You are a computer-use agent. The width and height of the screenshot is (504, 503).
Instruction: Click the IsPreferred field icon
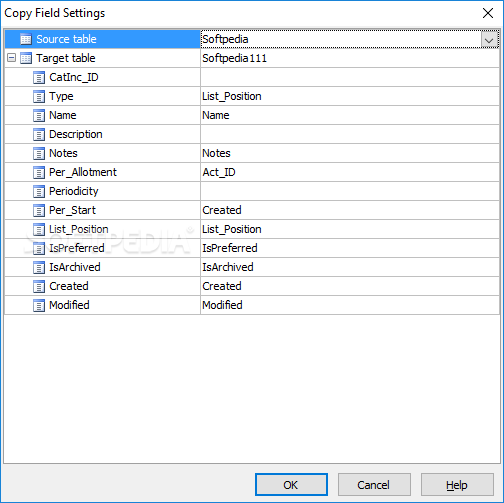click(39, 248)
